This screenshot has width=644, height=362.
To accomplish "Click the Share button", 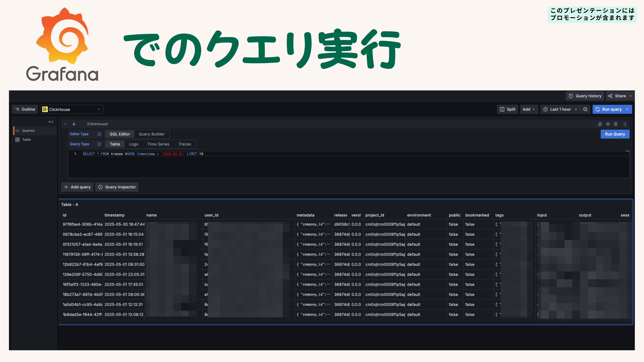I will click(x=617, y=96).
